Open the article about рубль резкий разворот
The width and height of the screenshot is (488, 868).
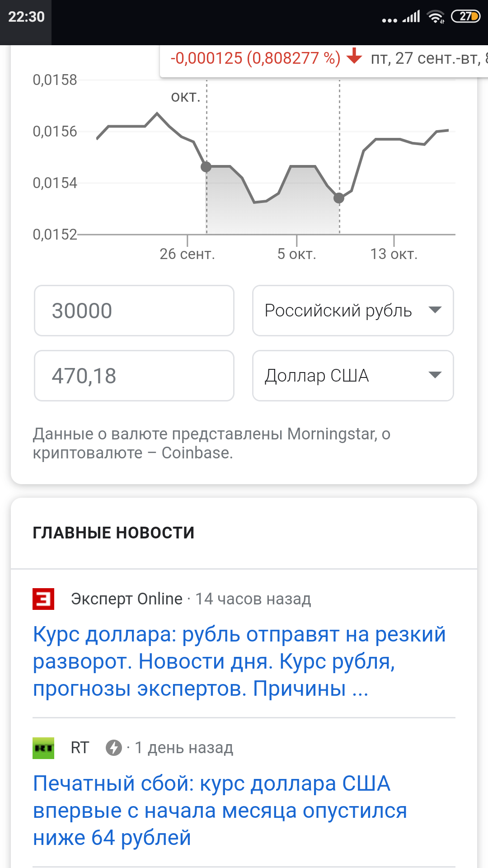(239, 661)
